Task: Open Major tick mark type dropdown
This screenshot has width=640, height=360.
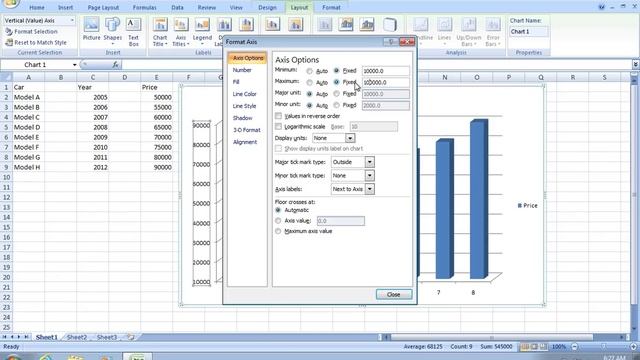Action: coord(369,162)
